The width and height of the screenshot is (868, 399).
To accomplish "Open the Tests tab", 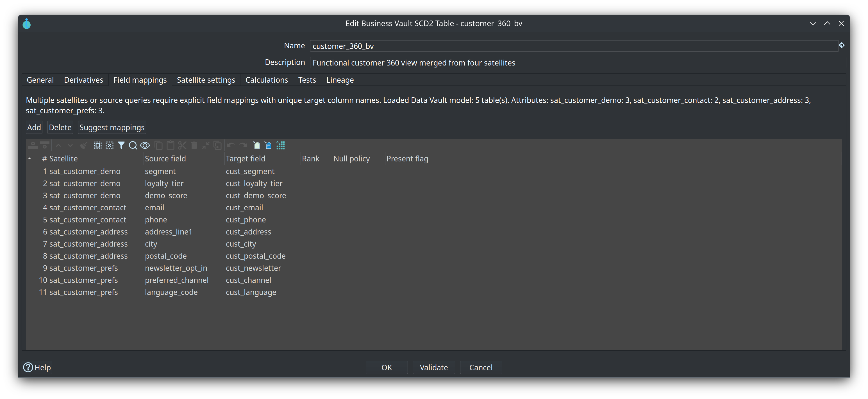I will pos(307,80).
